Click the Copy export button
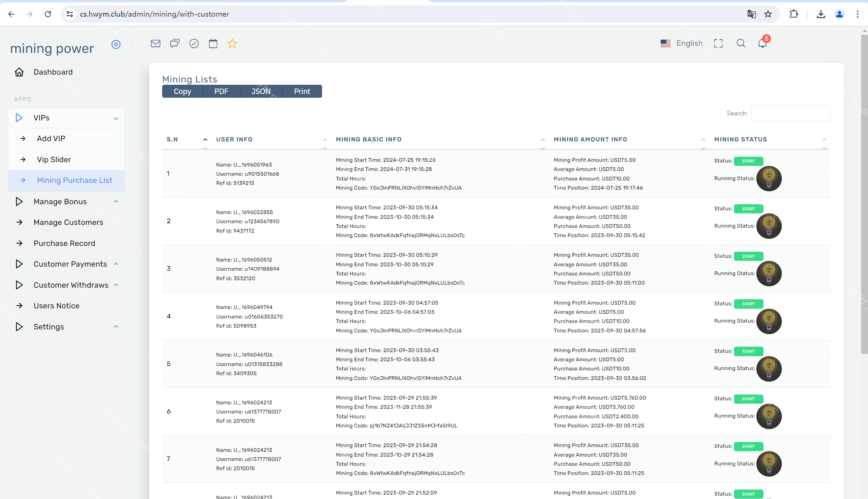Image resolution: width=868 pixels, height=499 pixels. (182, 92)
